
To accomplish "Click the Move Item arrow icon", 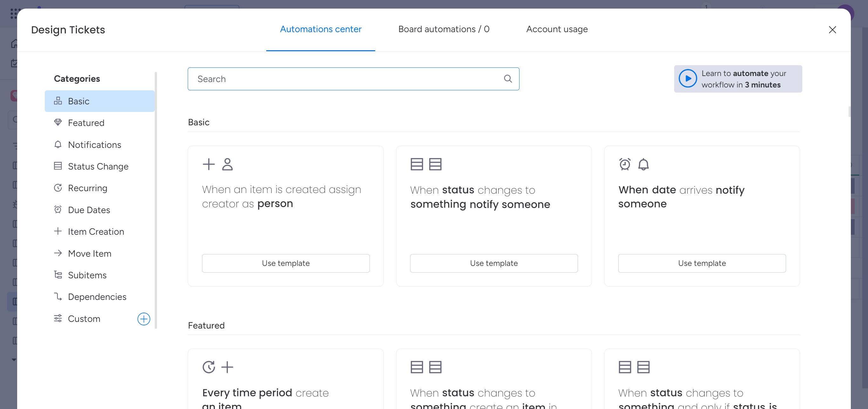I will 58,253.
